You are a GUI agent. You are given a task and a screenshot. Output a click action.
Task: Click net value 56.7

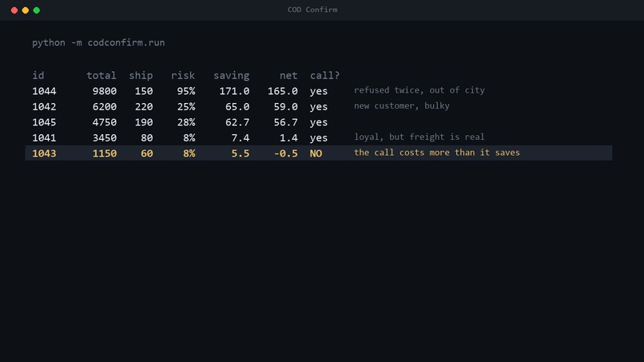pos(286,122)
